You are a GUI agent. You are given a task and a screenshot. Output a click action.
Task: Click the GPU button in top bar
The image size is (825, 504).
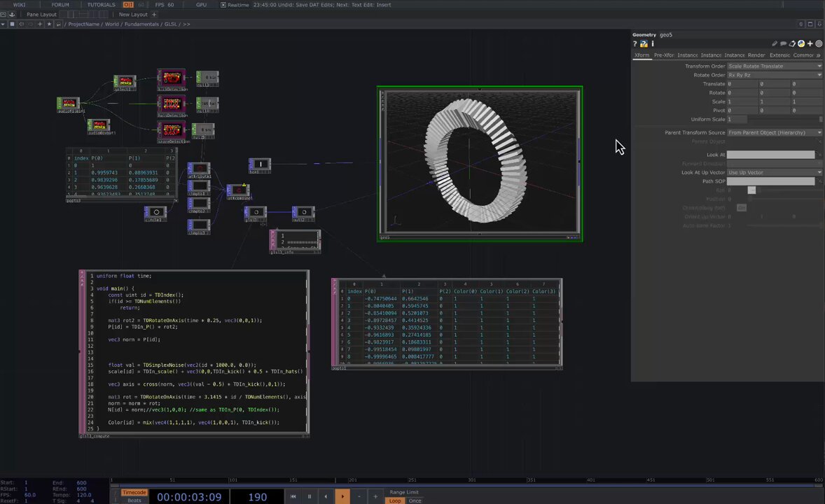click(201, 5)
